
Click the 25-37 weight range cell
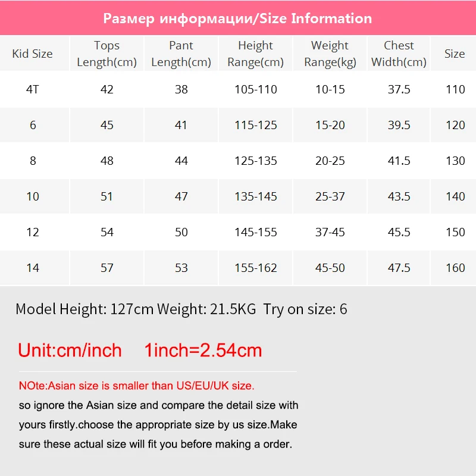click(330, 196)
